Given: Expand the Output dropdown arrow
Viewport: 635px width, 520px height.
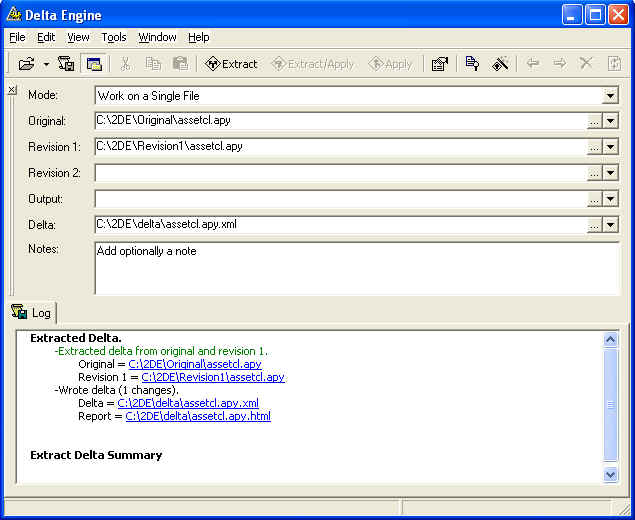Looking at the screenshot, I should click(610, 199).
